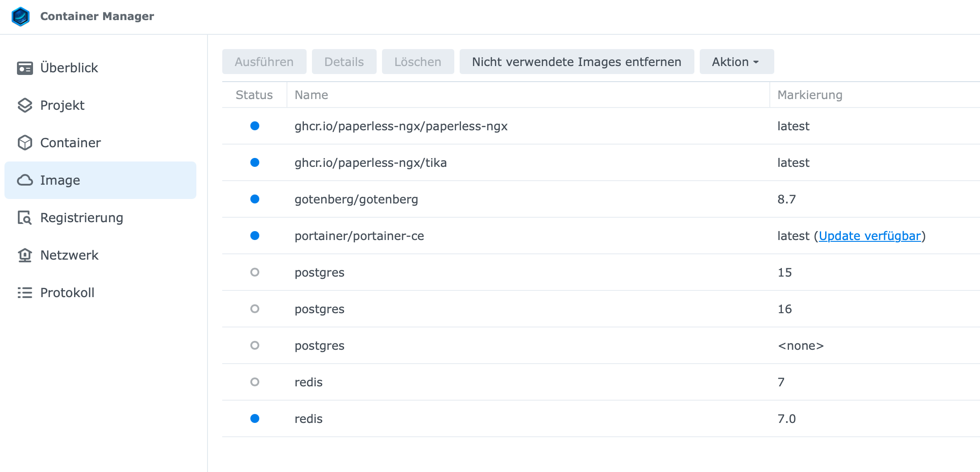The image size is (980, 472).
Task: Click status circle of postgres 15 row
Action: point(255,272)
